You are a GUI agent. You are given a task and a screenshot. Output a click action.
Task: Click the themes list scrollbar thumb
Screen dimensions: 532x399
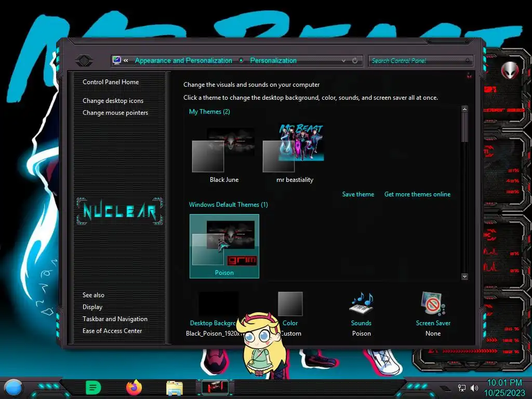pos(464,127)
